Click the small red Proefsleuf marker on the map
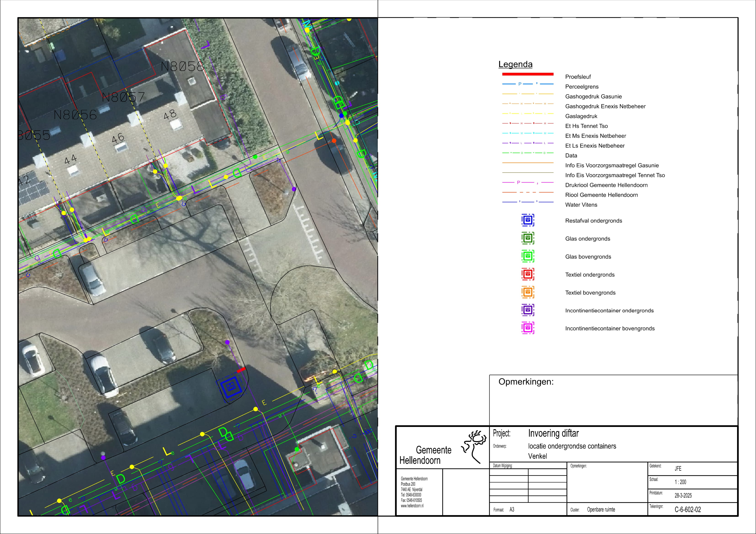 pos(241,370)
